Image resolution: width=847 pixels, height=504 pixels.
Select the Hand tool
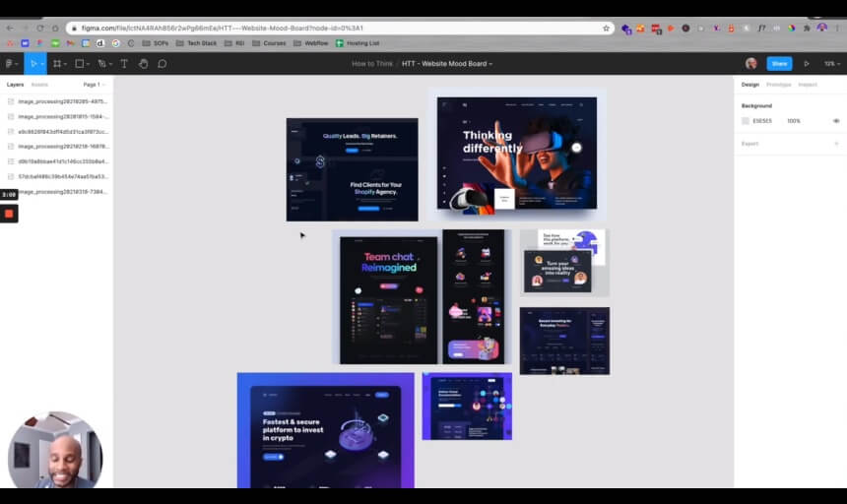pos(143,64)
